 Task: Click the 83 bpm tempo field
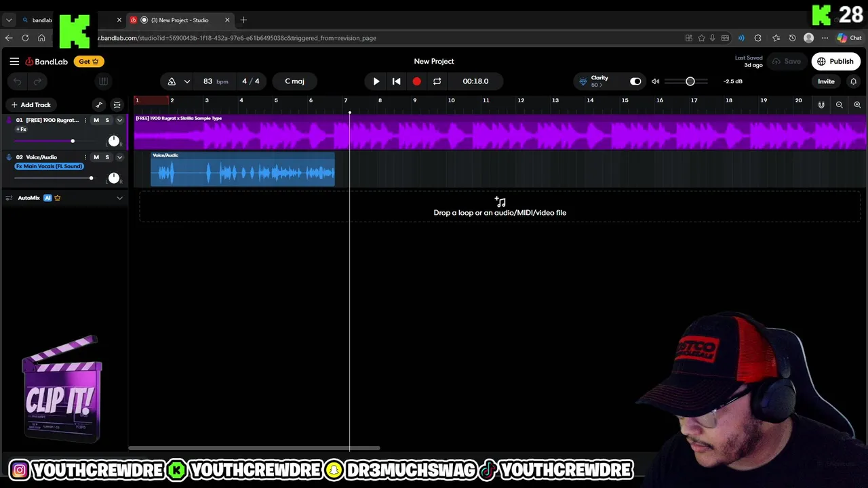[215, 81]
